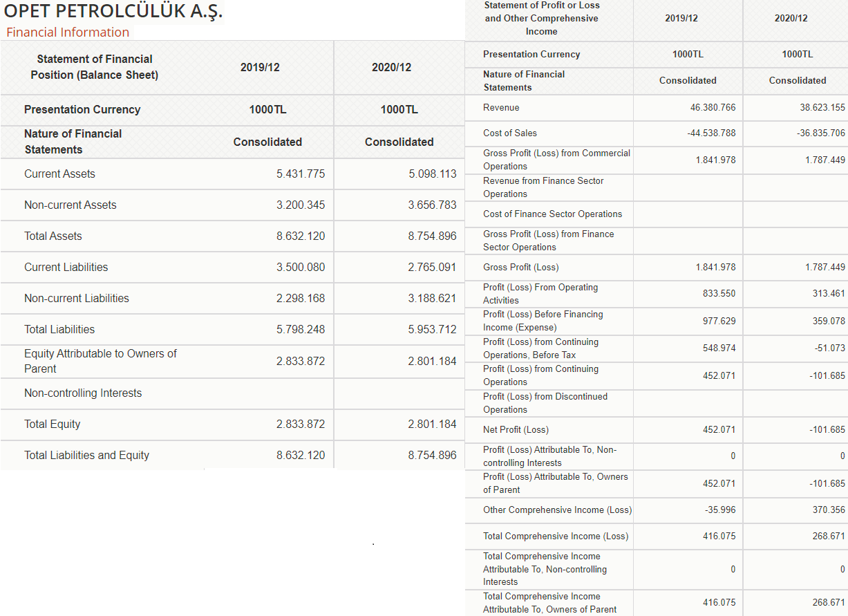Click the Revenue row label
Image resolution: width=848 pixels, height=616 pixels.
501,108
